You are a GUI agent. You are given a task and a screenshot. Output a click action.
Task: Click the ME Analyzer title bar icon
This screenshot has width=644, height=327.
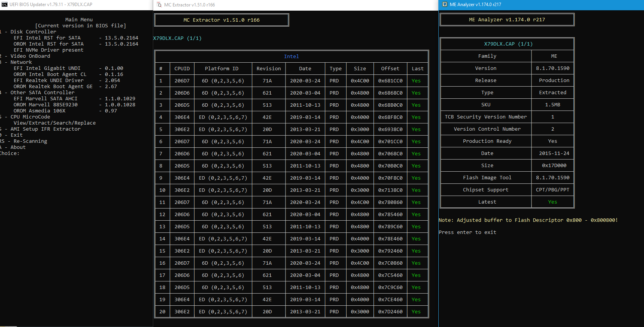point(445,5)
